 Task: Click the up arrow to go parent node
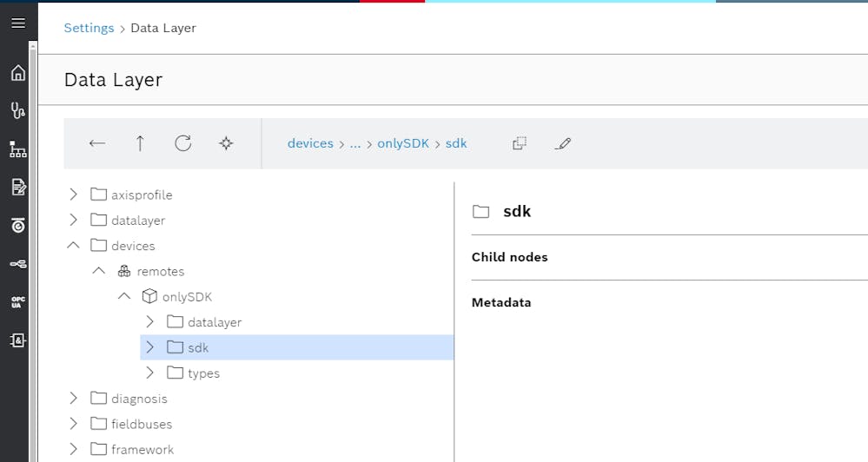point(140,143)
